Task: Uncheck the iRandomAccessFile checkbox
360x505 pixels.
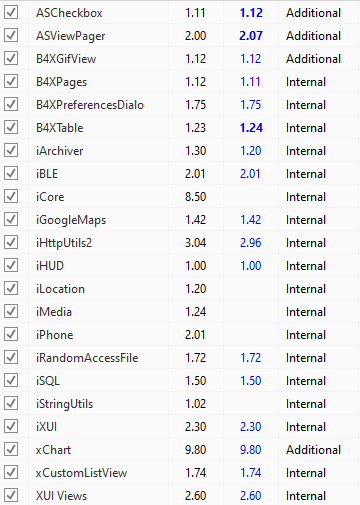Action: click(11, 357)
